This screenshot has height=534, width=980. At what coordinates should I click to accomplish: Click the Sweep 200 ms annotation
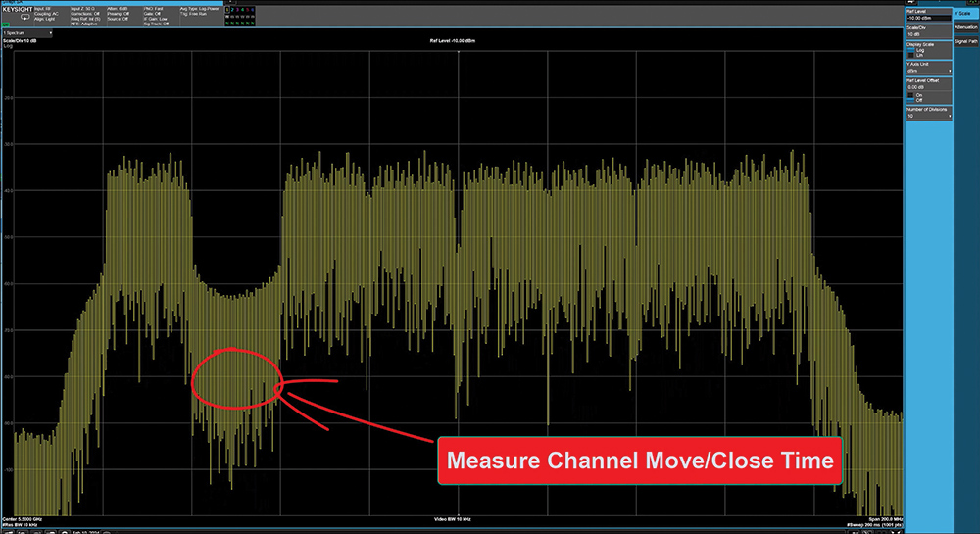[875, 525]
